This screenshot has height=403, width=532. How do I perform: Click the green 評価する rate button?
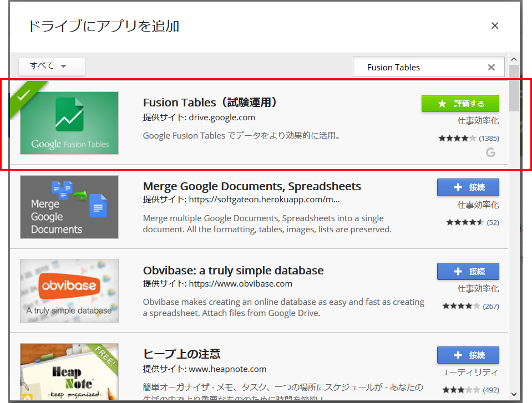(x=460, y=103)
